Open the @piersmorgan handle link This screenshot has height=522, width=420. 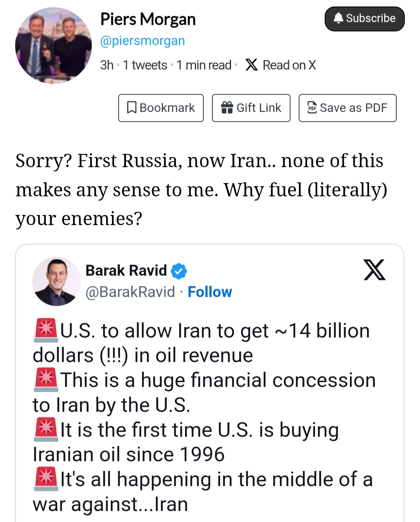(x=142, y=41)
